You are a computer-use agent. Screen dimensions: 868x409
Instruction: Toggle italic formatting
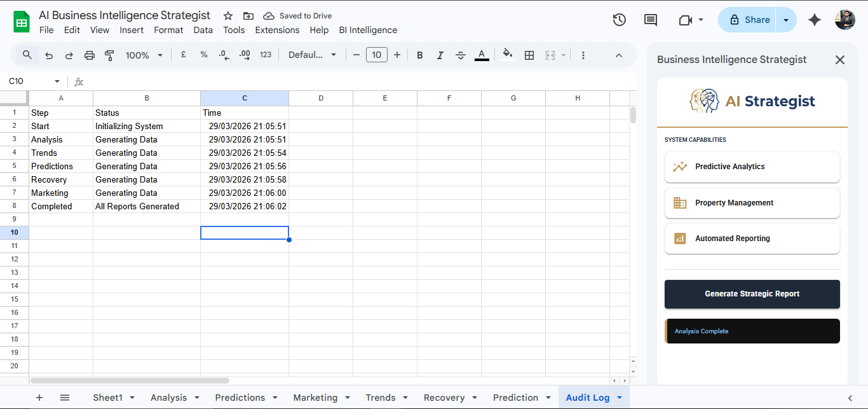440,55
